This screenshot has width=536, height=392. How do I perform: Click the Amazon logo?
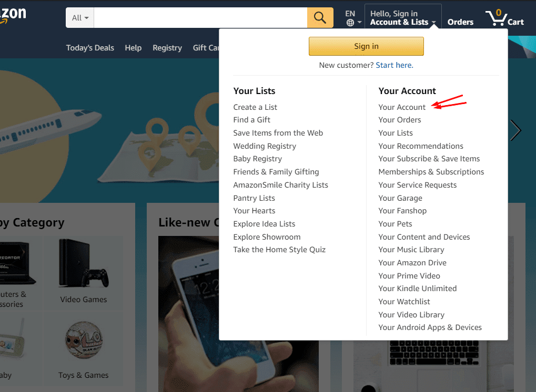coord(13,15)
